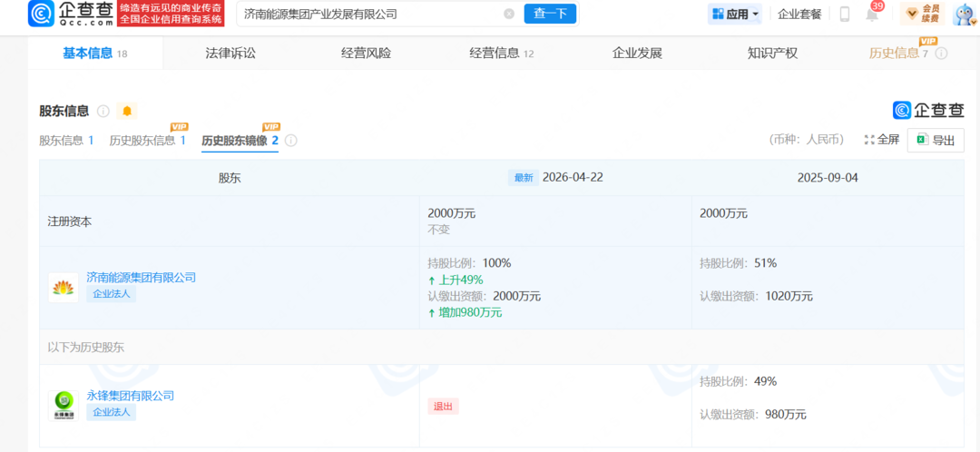Click the (币种: 人民币) currency note

point(807,140)
